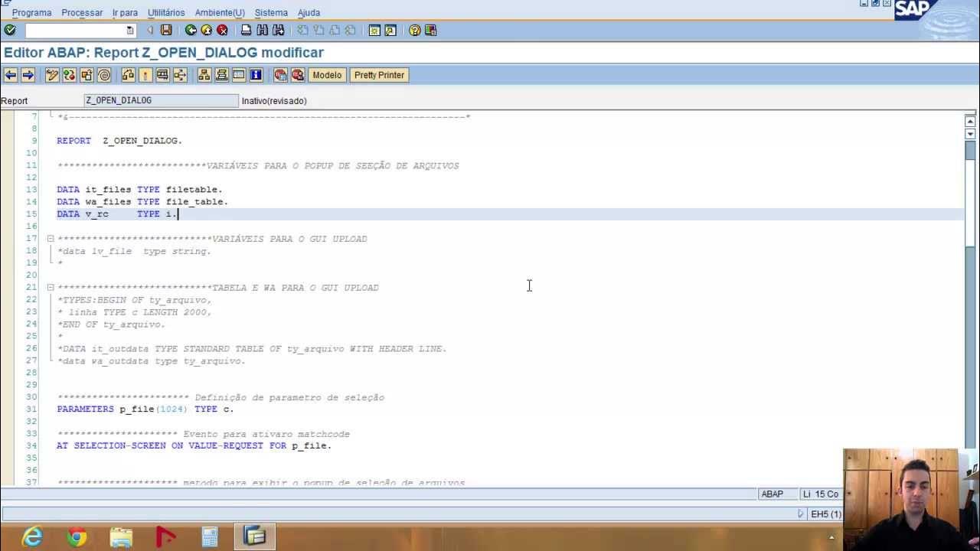This screenshot has width=980, height=551.
Task: Click on REPORT Z_OPEN_DIALOG line 9
Action: point(119,141)
